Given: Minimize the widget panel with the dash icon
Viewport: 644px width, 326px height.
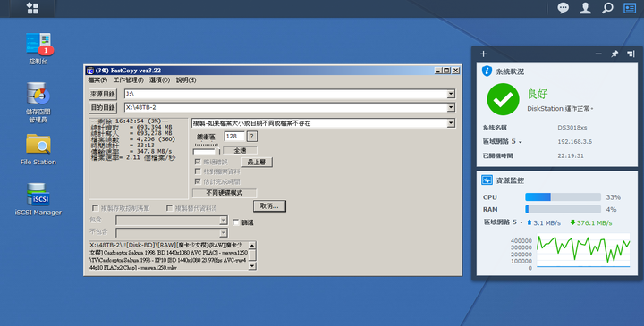Looking at the screenshot, I should [598, 54].
